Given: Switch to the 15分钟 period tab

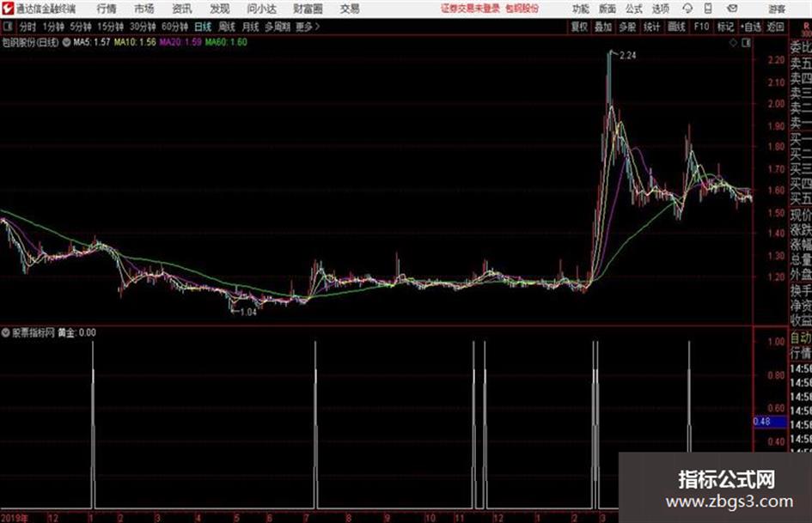Looking at the screenshot, I should (x=110, y=27).
